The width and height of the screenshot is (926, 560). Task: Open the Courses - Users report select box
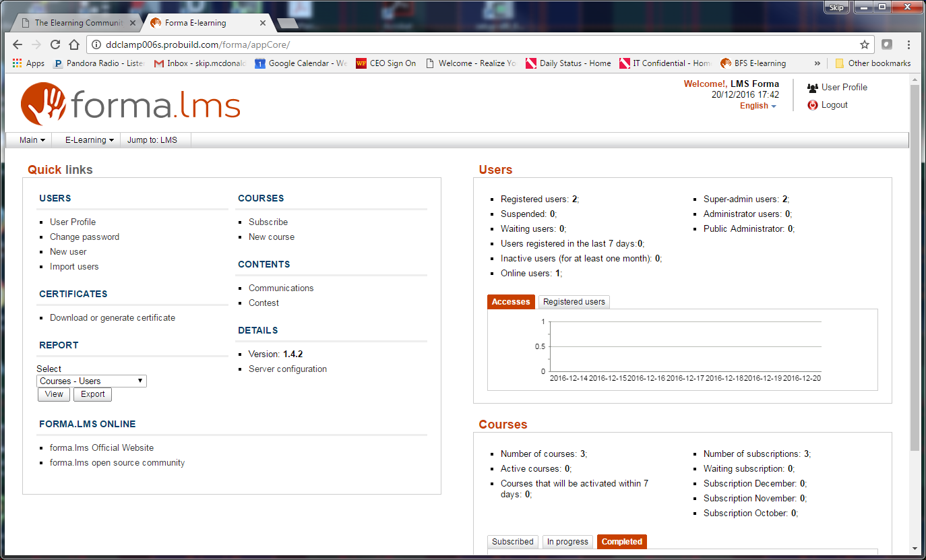(91, 381)
